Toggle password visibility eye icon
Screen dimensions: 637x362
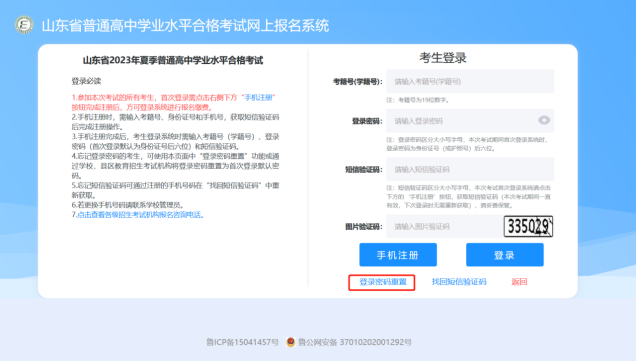pos(544,120)
